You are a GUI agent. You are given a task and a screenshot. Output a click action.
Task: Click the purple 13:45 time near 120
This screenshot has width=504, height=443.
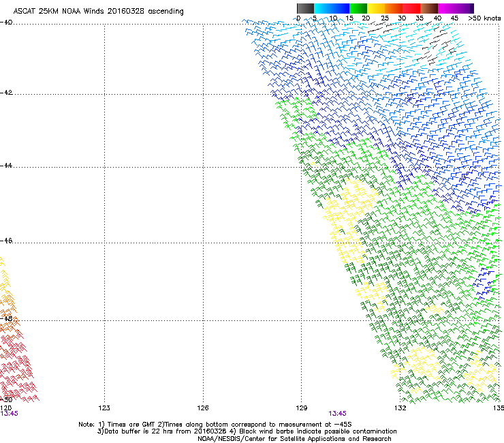click(x=9, y=414)
